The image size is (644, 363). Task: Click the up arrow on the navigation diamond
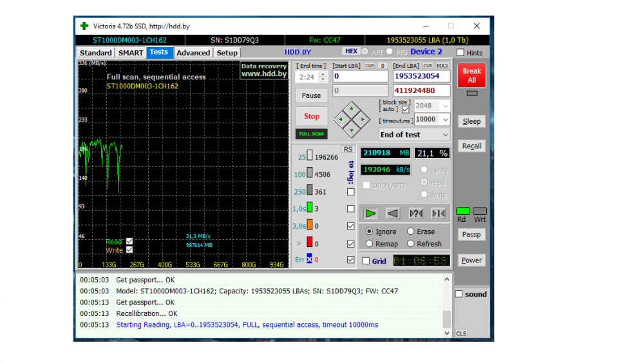click(351, 108)
